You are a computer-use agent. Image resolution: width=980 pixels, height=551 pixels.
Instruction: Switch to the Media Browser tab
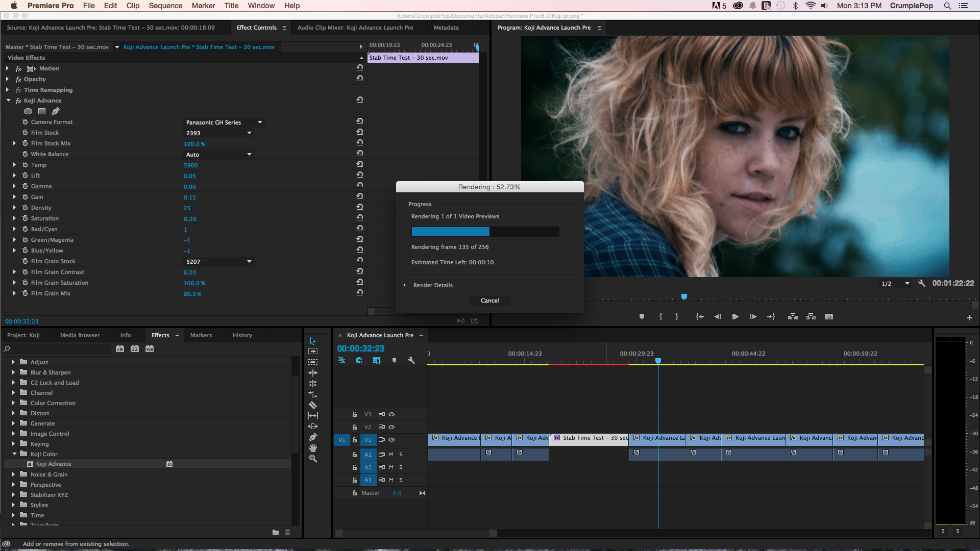tap(80, 335)
